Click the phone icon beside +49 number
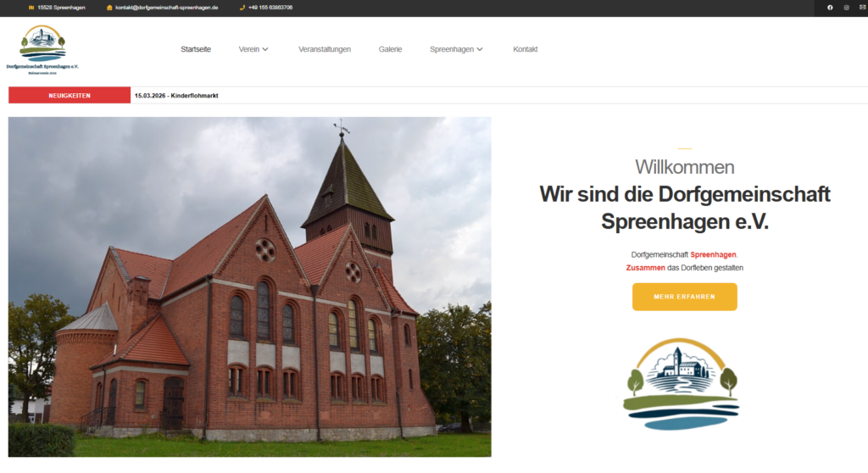This screenshot has width=868, height=473. (242, 8)
